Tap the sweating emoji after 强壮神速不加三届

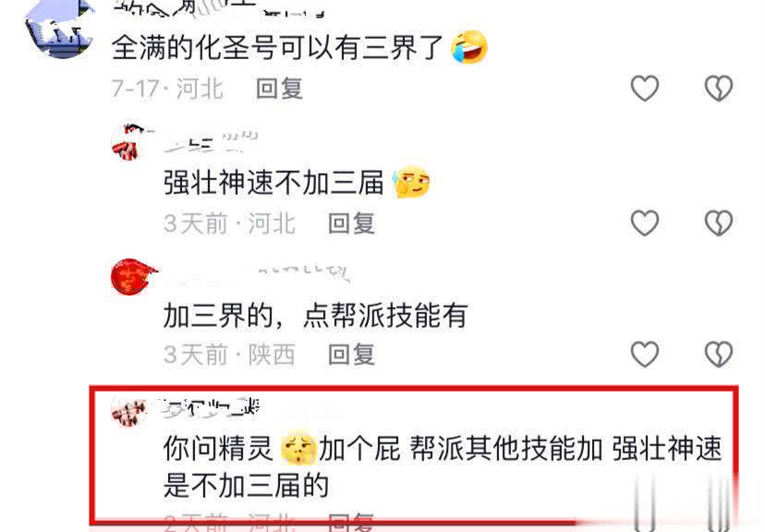411,182
